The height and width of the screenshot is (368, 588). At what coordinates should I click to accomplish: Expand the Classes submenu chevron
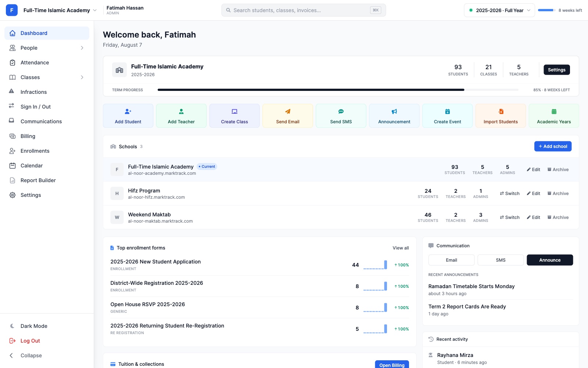click(82, 77)
